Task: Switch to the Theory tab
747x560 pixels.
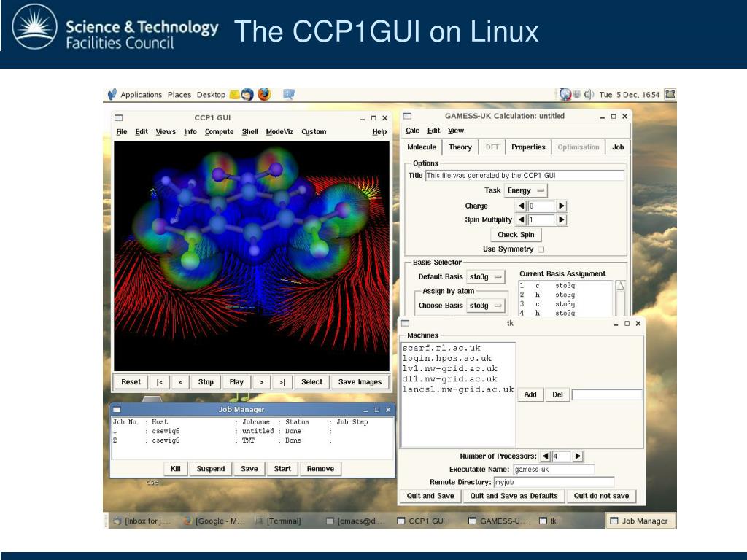Action: tap(460, 147)
